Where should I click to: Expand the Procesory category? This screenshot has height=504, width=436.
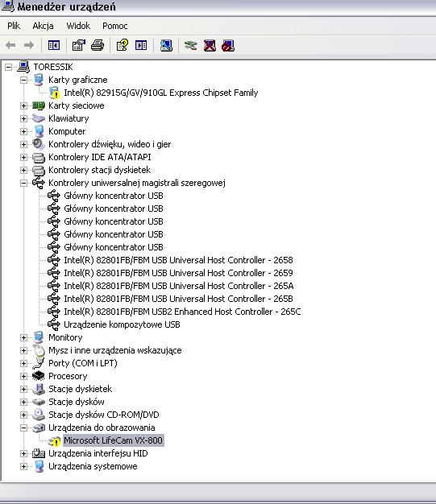click(x=23, y=377)
